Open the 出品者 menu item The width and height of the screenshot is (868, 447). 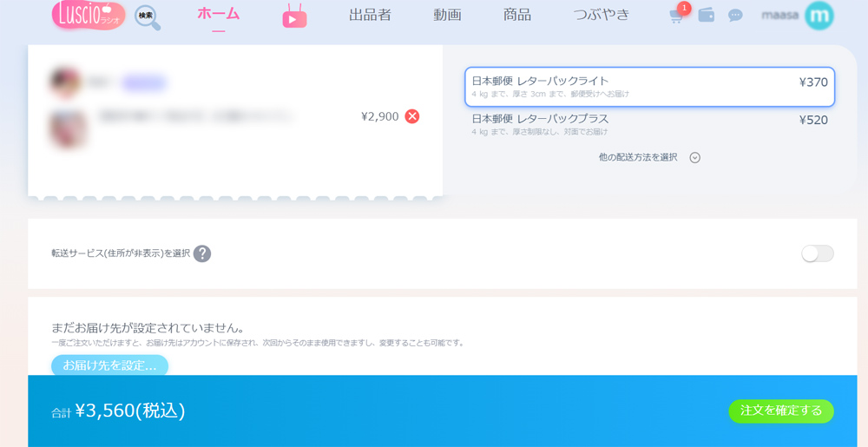[x=370, y=15]
